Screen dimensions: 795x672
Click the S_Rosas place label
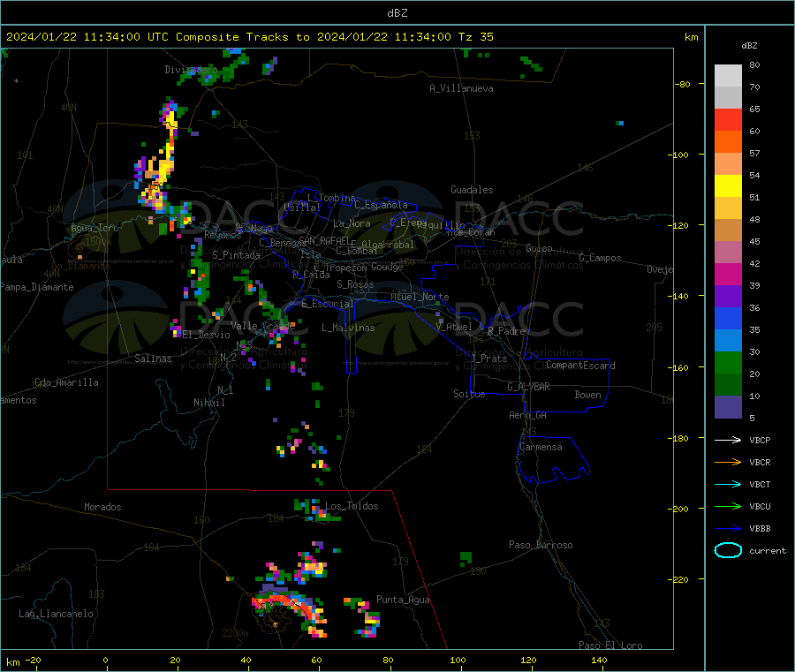(355, 284)
